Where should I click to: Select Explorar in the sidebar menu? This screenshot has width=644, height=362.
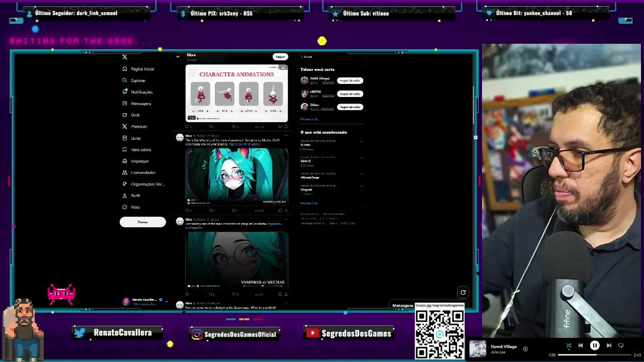point(138,80)
